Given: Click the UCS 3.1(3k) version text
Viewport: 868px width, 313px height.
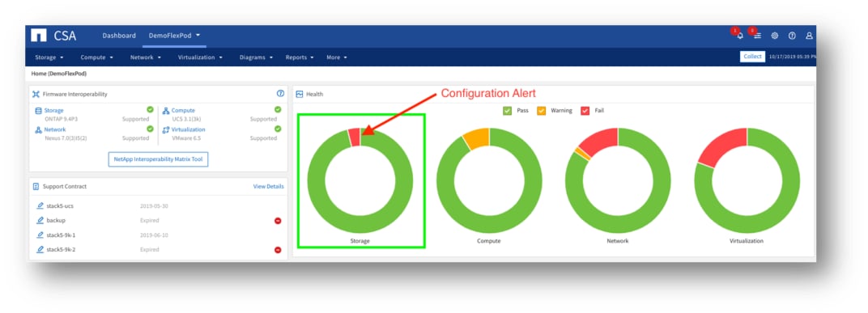Looking at the screenshot, I should [x=186, y=119].
